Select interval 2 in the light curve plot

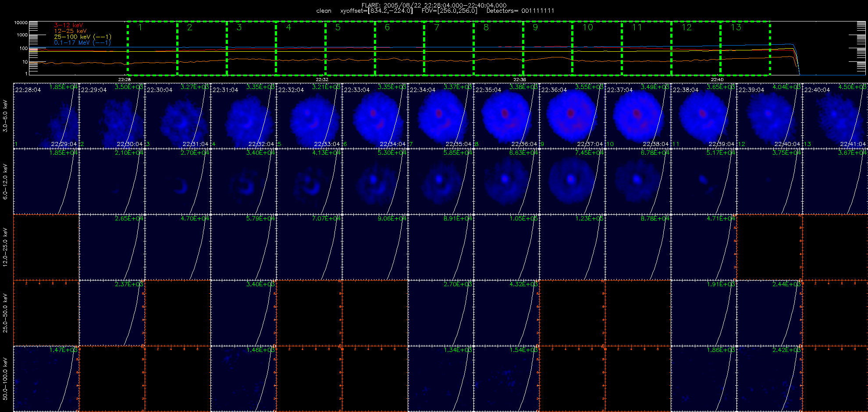click(x=202, y=48)
